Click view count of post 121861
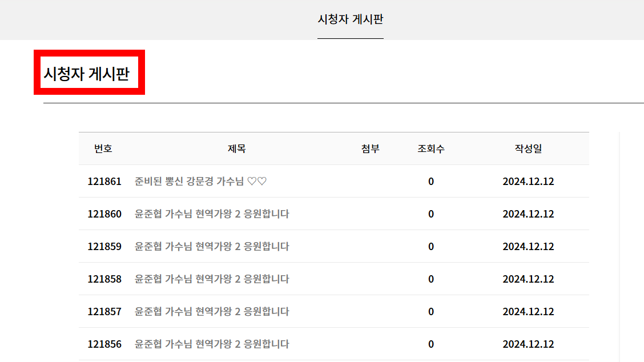 (x=431, y=181)
